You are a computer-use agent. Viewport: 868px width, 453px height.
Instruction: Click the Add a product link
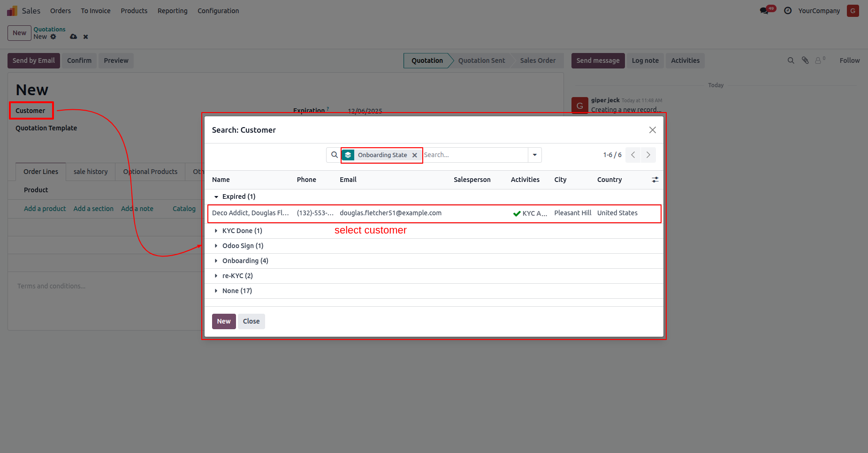pos(45,209)
